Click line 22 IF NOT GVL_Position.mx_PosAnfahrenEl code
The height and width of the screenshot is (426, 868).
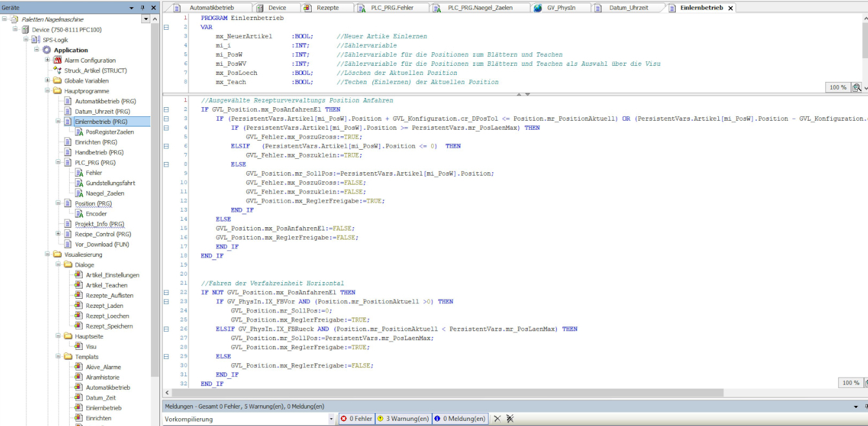[x=278, y=292]
